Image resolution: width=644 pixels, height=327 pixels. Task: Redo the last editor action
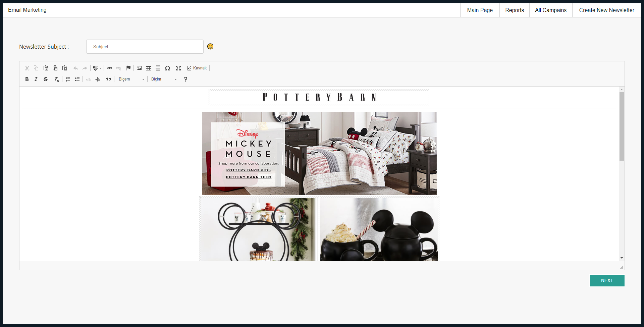[85, 68]
